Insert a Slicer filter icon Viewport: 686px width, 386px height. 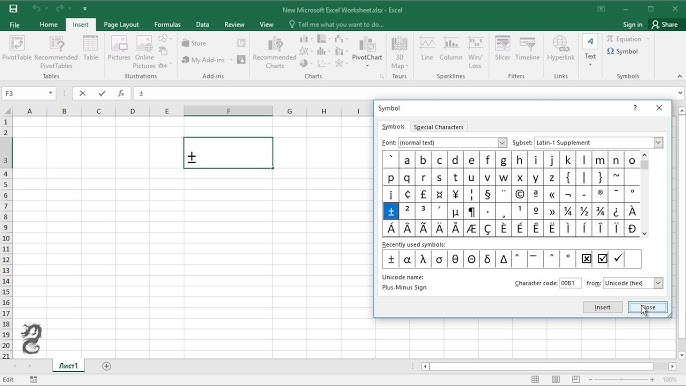click(x=502, y=43)
